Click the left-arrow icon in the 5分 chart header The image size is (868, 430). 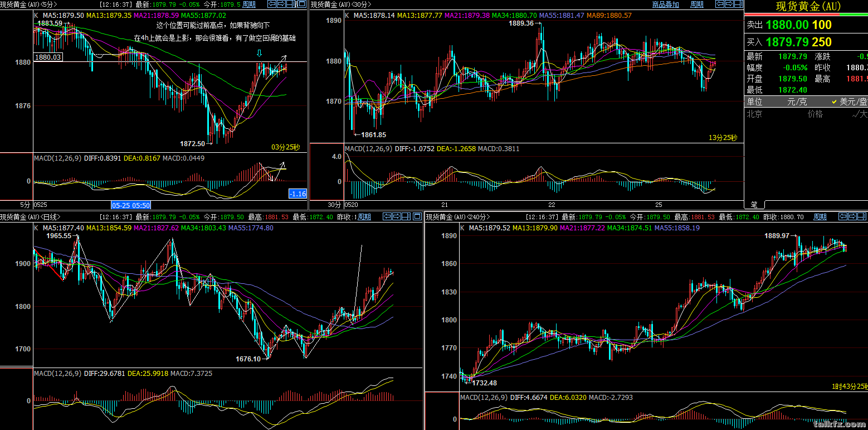(x=272, y=4)
